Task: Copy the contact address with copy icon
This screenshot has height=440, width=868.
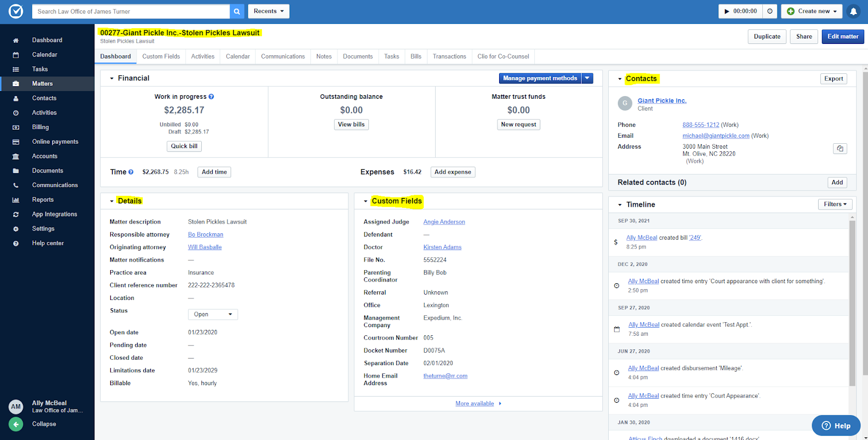Action: pos(840,149)
